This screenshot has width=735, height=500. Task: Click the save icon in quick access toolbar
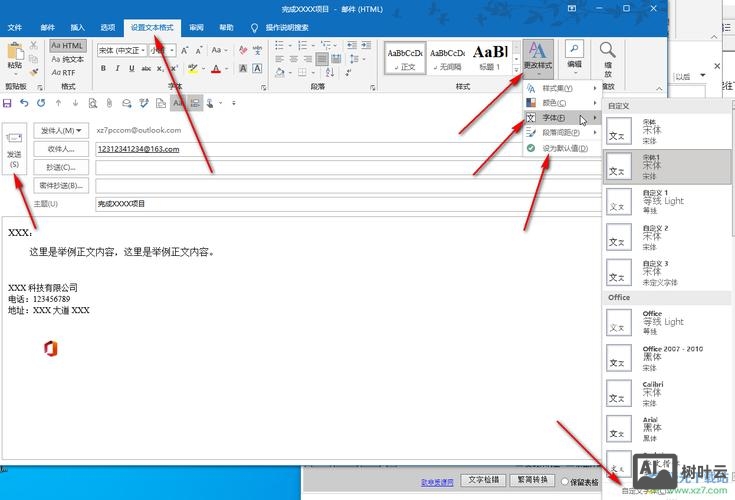tap(7, 103)
